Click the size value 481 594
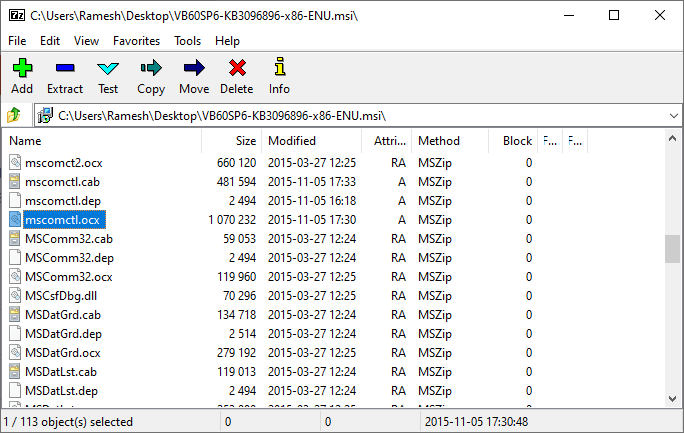This screenshot has height=433, width=684. (236, 182)
